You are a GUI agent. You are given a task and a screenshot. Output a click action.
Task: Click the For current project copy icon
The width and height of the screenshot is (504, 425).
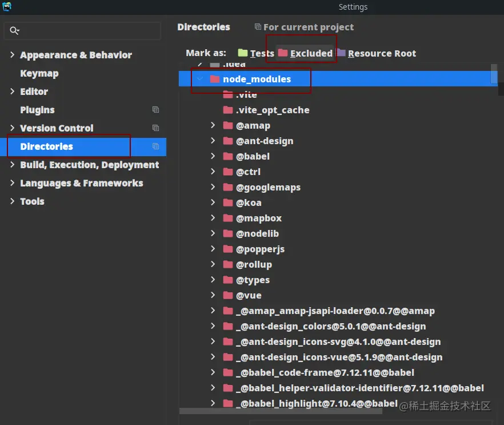pos(258,27)
